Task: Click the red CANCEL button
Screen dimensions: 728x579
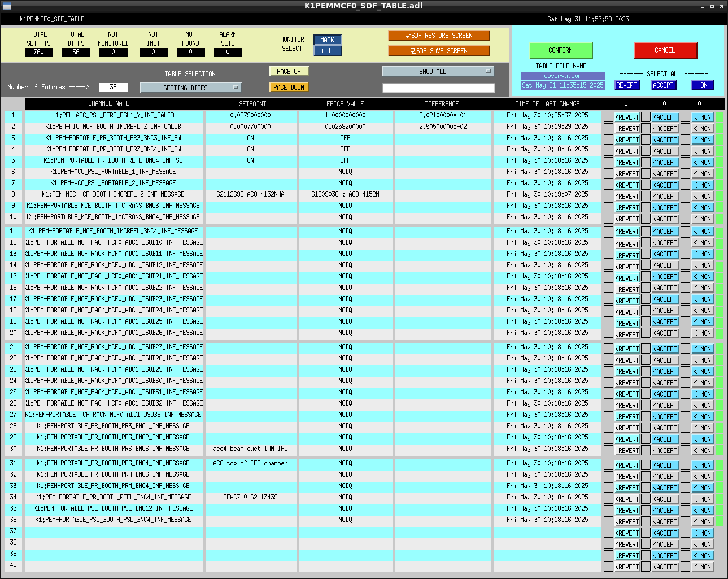Action: [x=665, y=50]
